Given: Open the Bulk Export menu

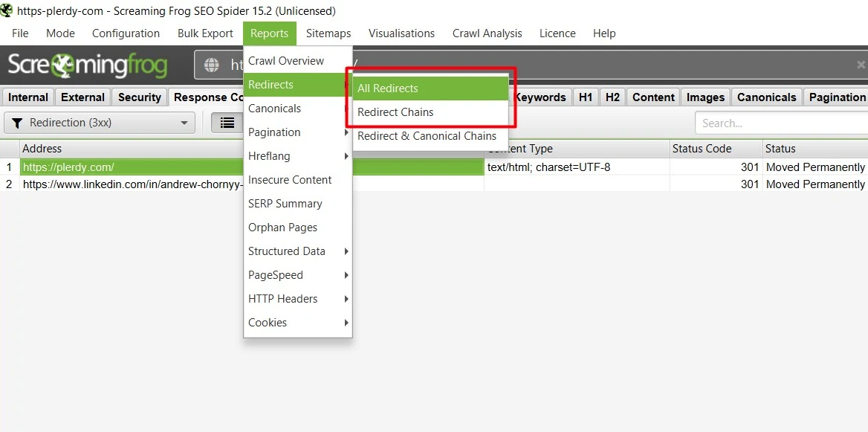Looking at the screenshot, I should (x=205, y=33).
